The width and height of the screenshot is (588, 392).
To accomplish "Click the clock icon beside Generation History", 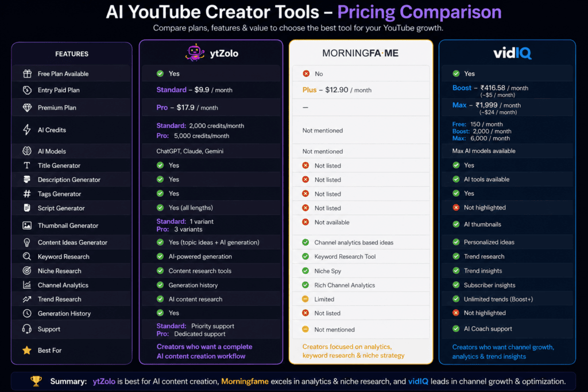I will point(27,313).
